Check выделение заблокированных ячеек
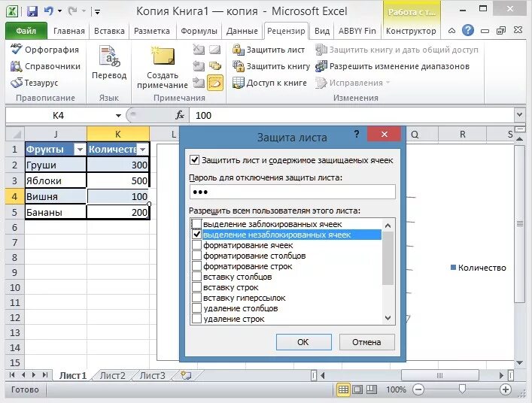The height and width of the screenshot is (403, 532). tap(196, 224)
